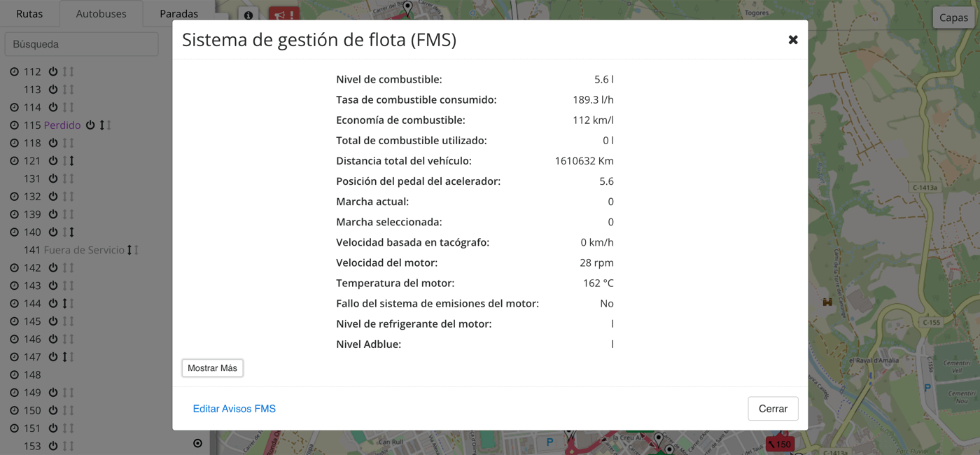Open the info icon in the toolbar
The image size is (980, 455).
click(248, 14)
